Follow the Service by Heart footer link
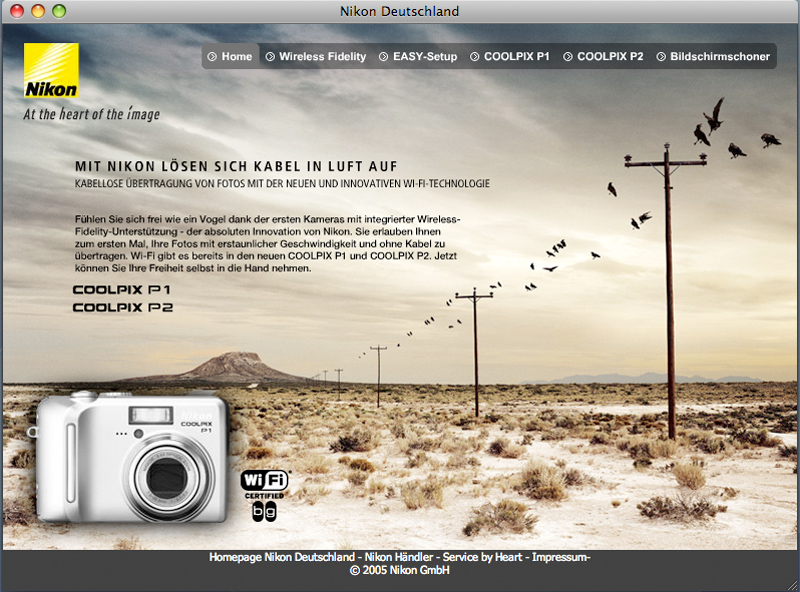The height and width of the screenshot is (592, 800). (482, 557)
